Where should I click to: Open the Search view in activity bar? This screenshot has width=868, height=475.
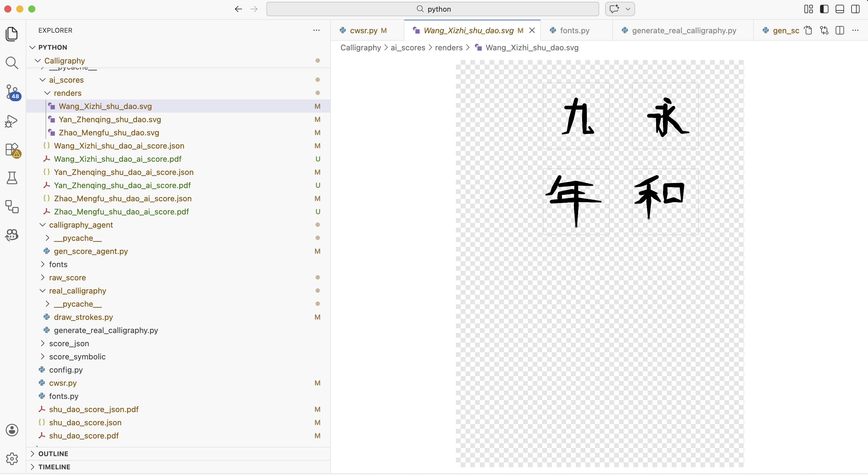(x=12, y=63)
